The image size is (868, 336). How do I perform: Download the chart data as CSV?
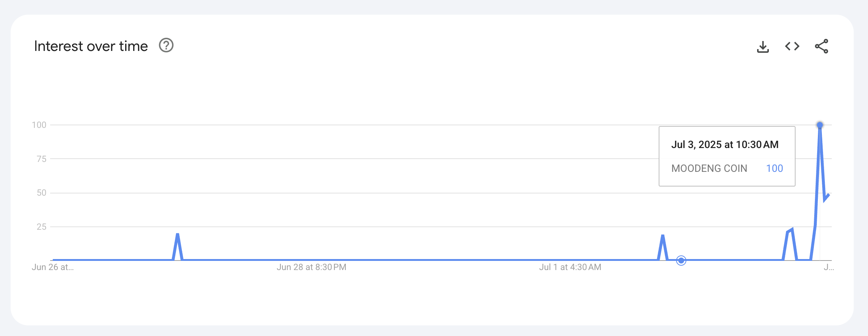(x=763, y=47)
